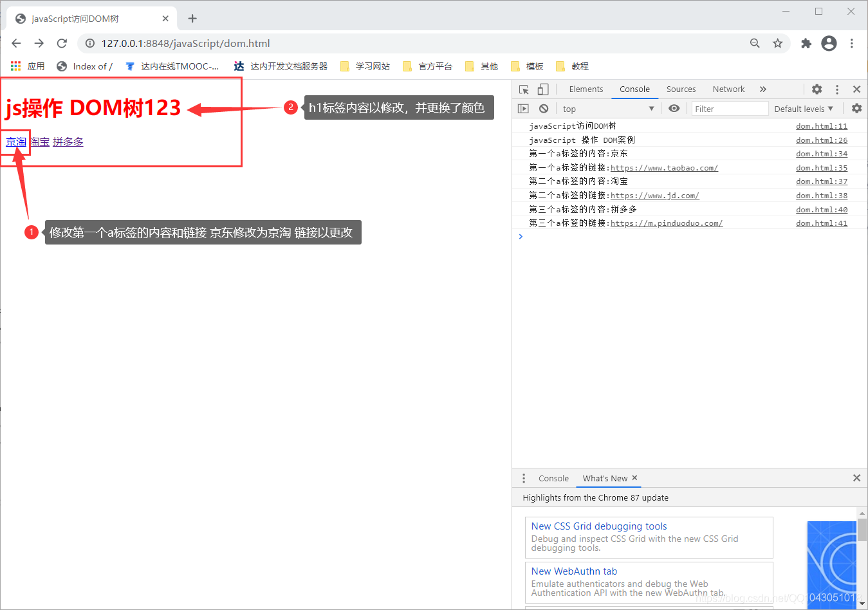Open the drawer's three-dot menu

point(524,478)
